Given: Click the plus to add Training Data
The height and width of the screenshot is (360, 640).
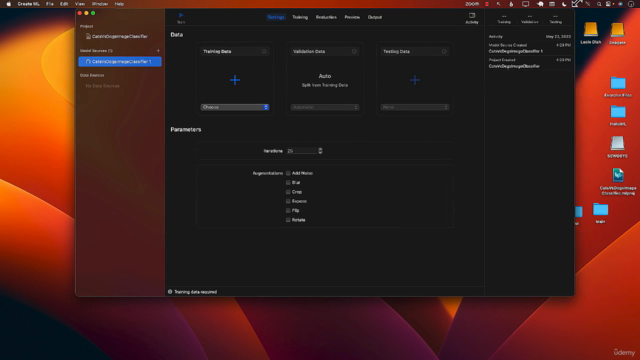Looking at the screenshot, I should (x=235, y=80).
